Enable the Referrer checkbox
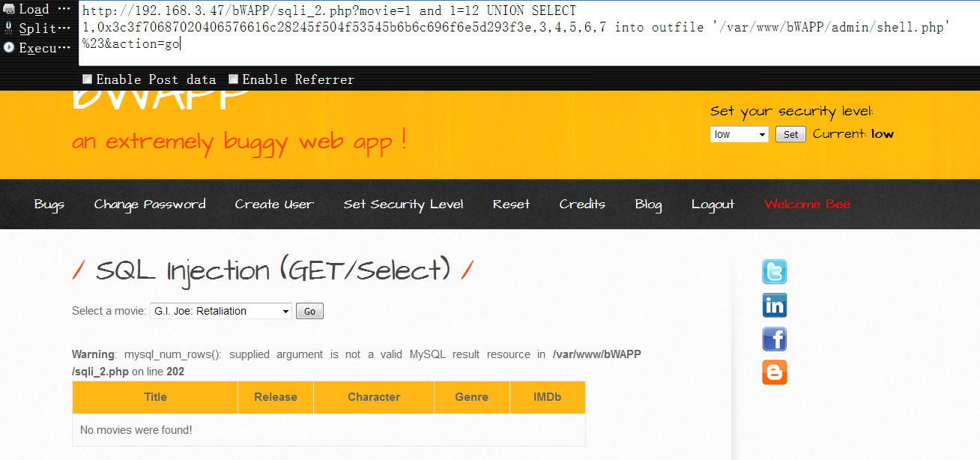 coord(233,79)
